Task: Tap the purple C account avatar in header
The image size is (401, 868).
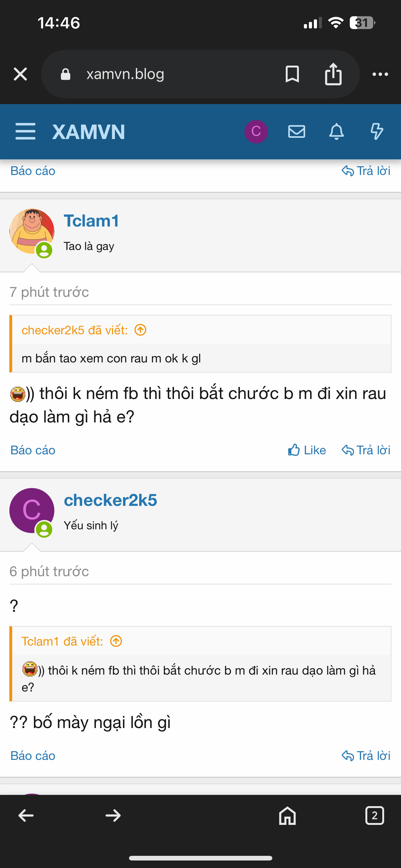Action: tap(256, 132)
